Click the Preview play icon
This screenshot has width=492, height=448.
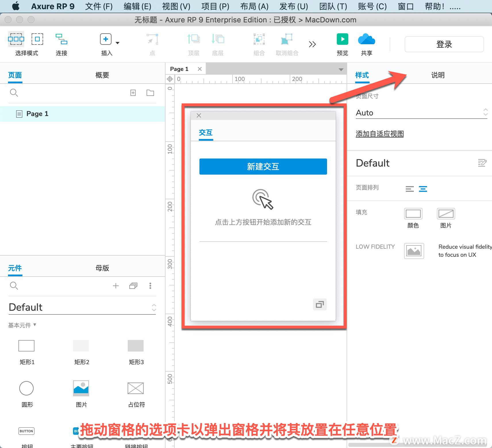tap(342, 39)
